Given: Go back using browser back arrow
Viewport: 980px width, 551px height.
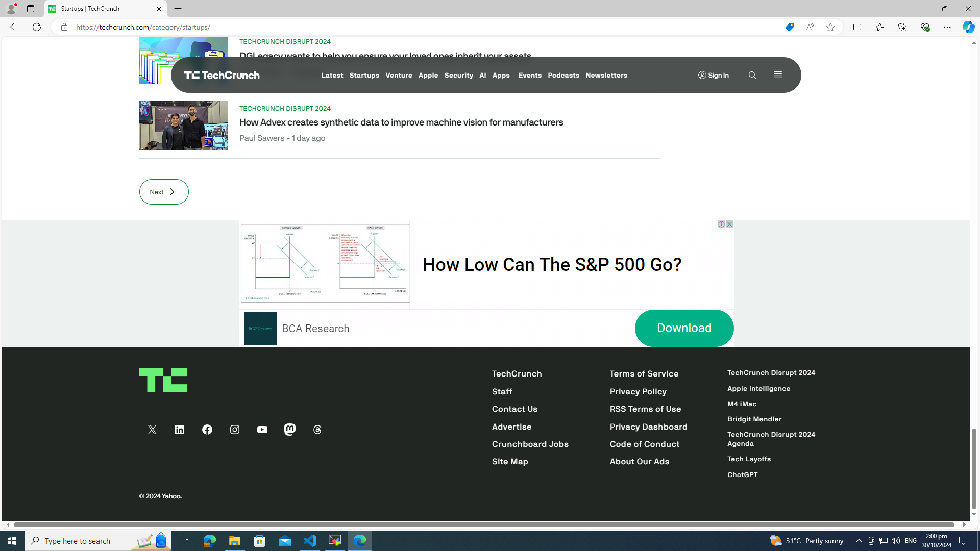Looking at the screenshot, I should point(14,27).
